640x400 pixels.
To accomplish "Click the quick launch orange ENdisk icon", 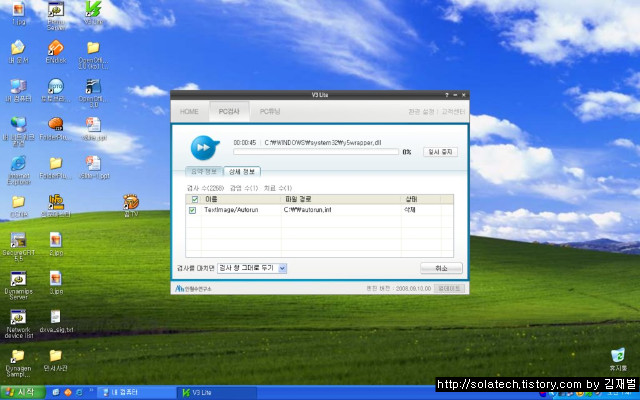I will [x=68, y=393].
